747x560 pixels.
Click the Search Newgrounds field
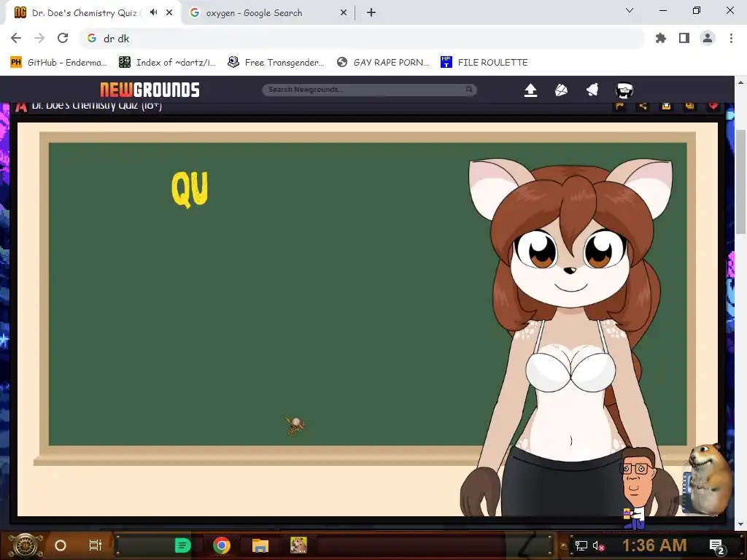[369, 90]
